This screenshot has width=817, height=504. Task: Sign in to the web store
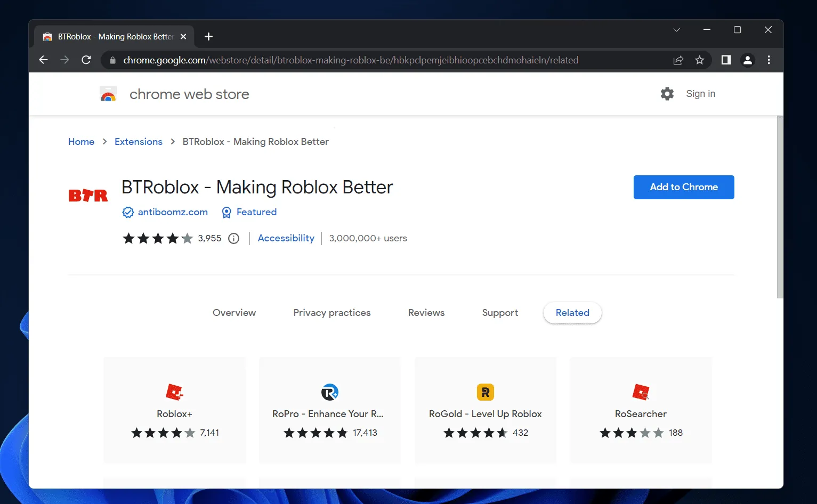(700, 94)
